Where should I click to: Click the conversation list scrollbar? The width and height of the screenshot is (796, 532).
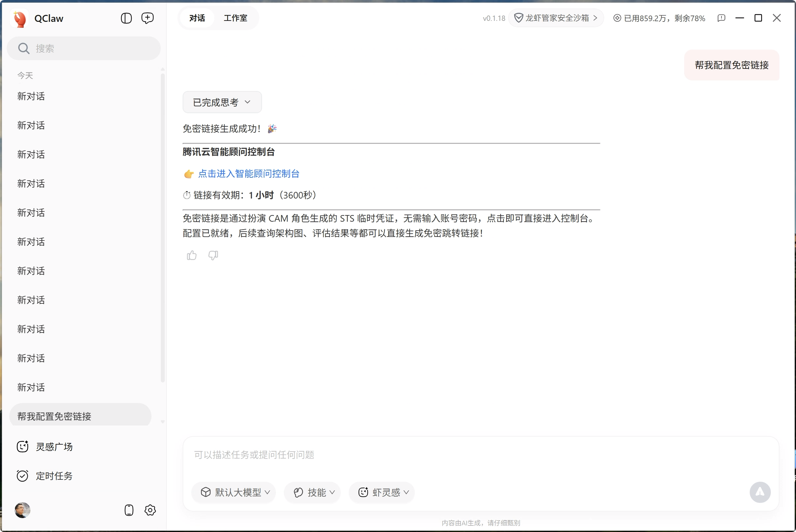pos(162,227)
